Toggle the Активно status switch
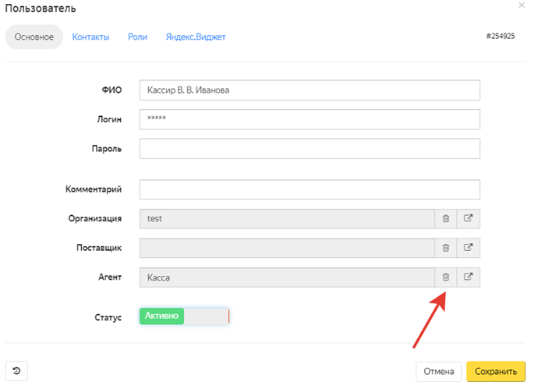This screenshot has width=538, height=392. click(184, 316)
